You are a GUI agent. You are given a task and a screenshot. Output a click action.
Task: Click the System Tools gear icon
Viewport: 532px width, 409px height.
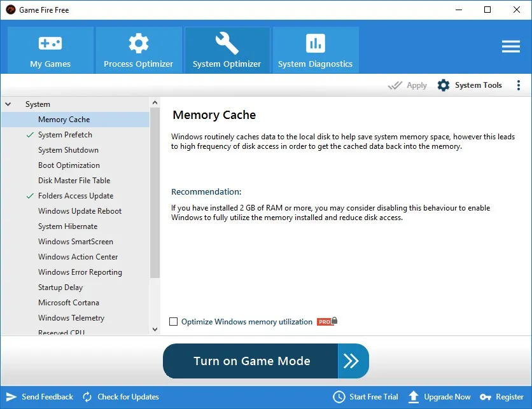(443, 85)
